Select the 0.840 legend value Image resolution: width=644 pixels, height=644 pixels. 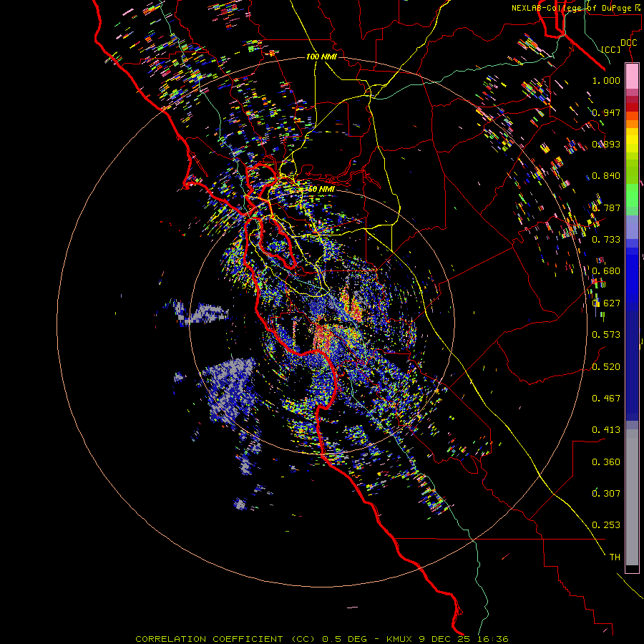[606, 176]
